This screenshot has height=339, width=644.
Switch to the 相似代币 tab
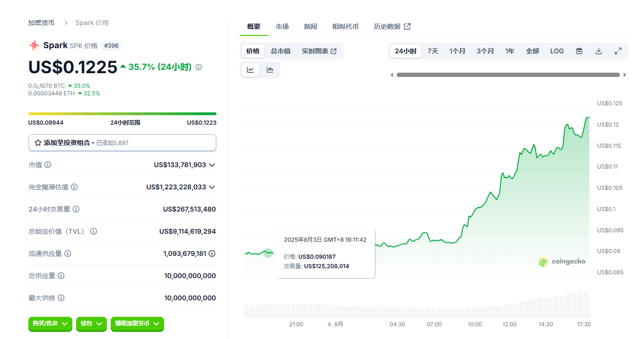tap(346, 26)
